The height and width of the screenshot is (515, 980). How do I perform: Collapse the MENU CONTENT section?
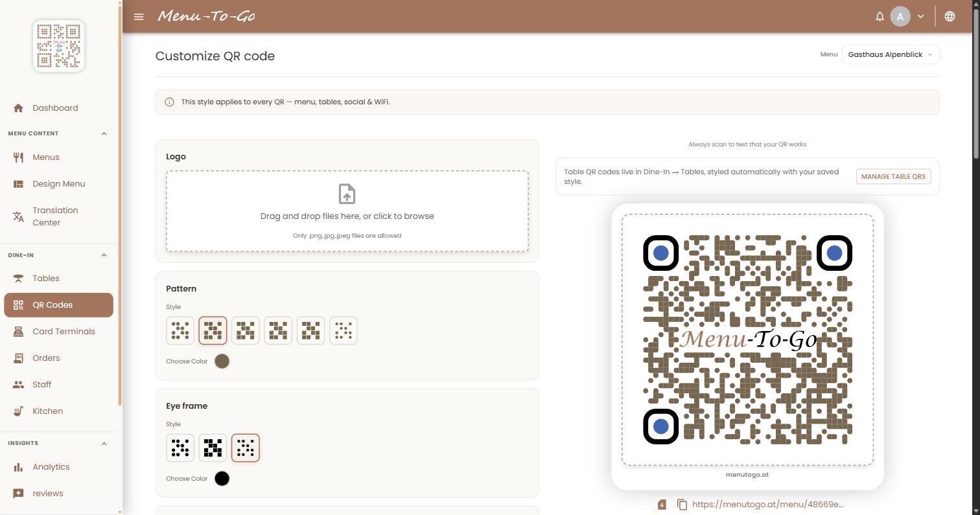(104, 133)
